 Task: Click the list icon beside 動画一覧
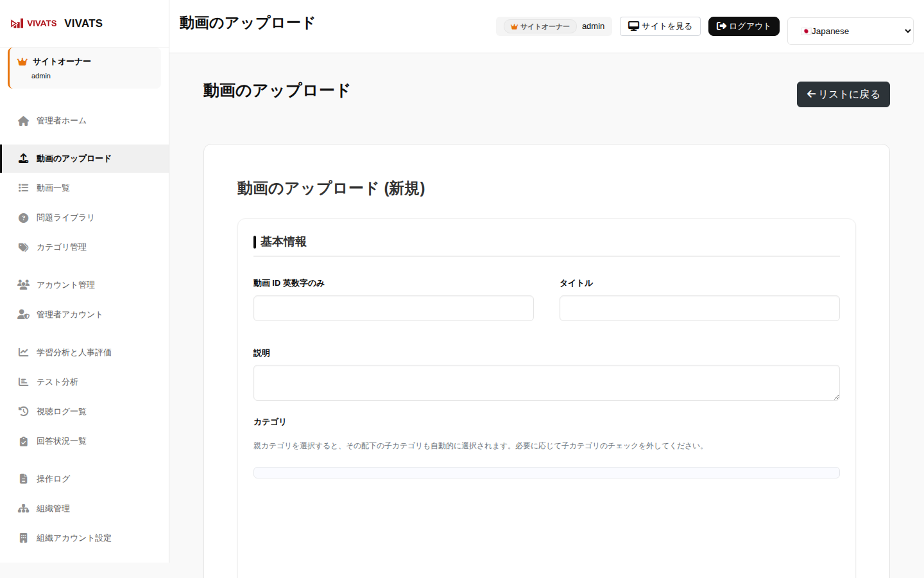tap(24, 188)
